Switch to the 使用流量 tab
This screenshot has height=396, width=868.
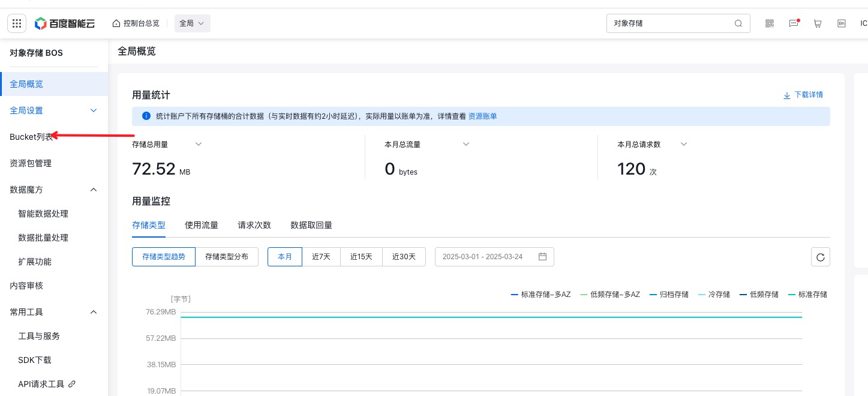(x=201, y=225)
